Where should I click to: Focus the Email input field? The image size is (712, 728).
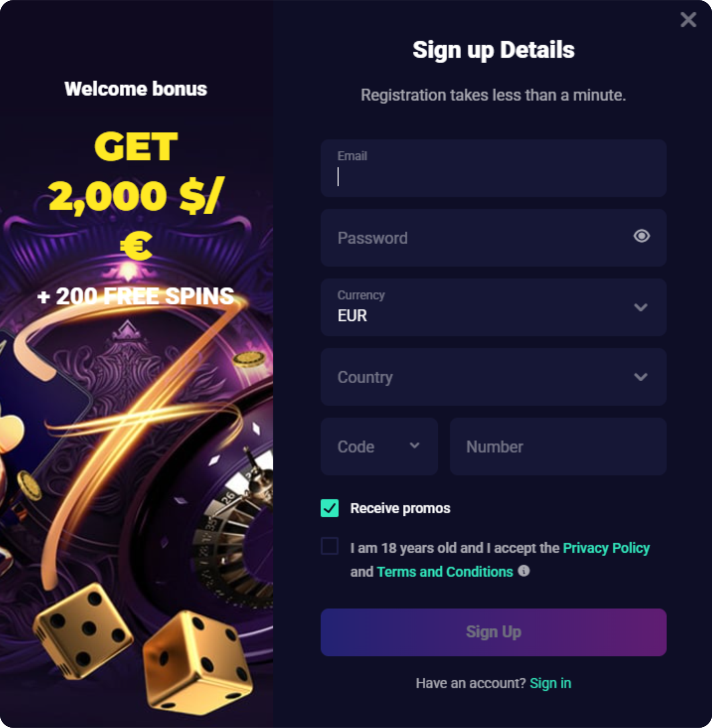tap(493, 168)
